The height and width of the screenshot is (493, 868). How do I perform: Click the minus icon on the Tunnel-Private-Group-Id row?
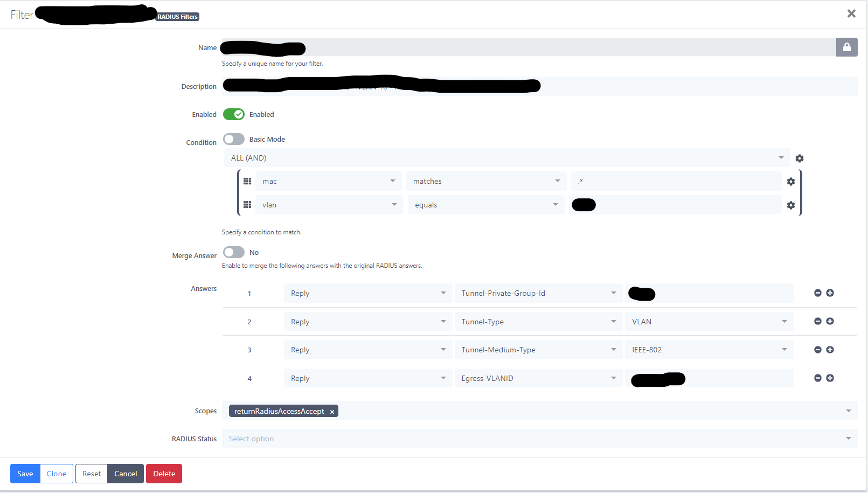[x=817, y=293]
